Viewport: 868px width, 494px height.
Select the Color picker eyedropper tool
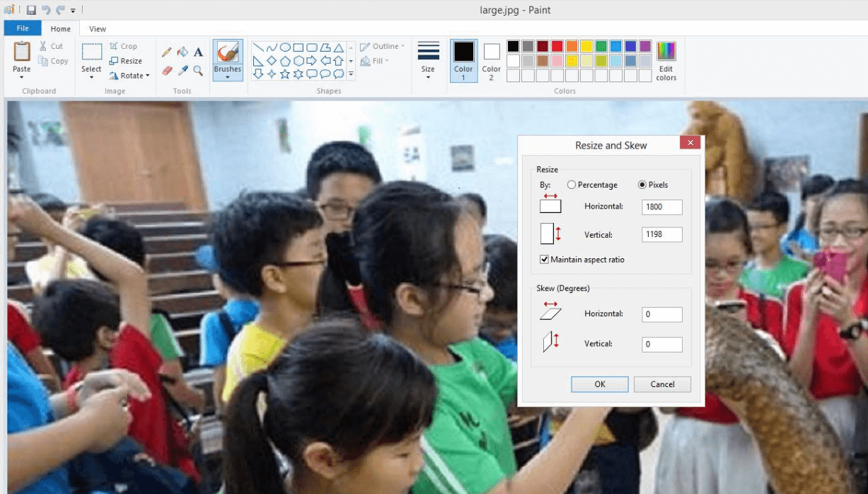tap(183, 70)
